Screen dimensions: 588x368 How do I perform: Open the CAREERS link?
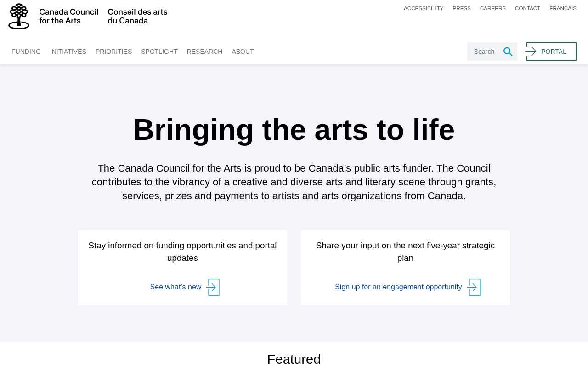492,8
